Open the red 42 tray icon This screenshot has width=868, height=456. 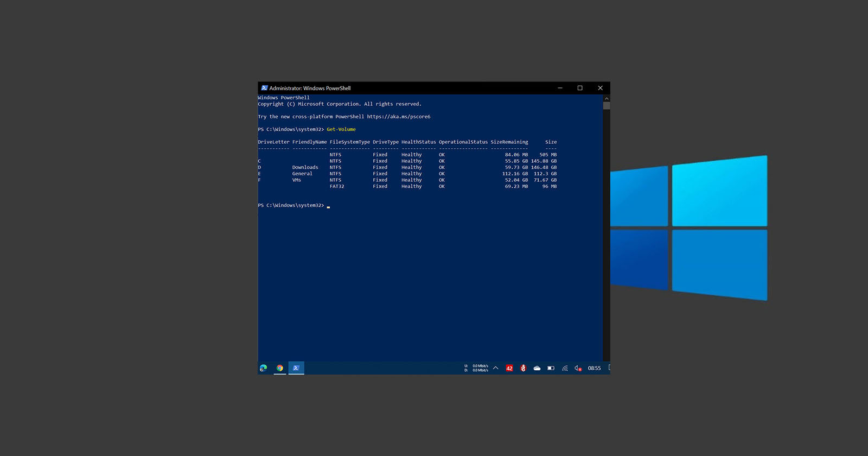point(509,368)
